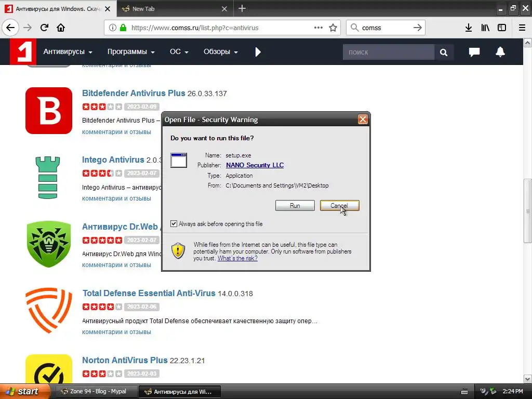
Task: Open the Intego Antivirus link
Action: pos(113,159)
